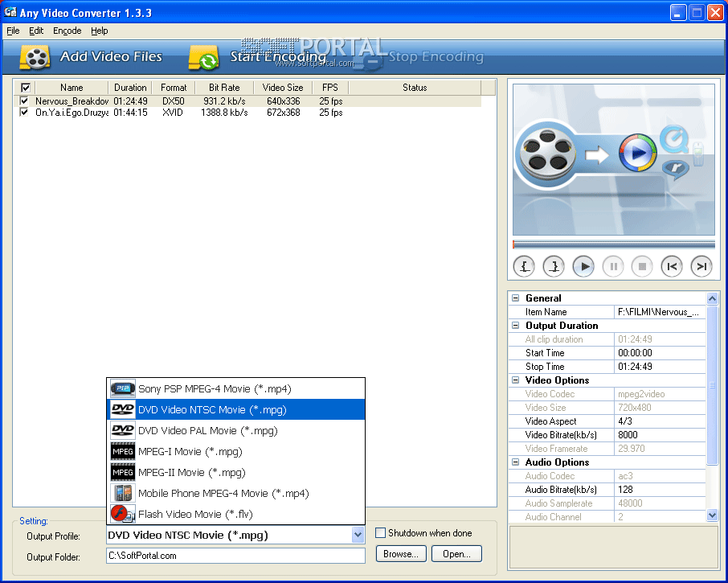This screenshot has width=728, height=583.
Task: Click the Sony PSP profile icon
Action: pyautogui.click(x=123, y=388)
